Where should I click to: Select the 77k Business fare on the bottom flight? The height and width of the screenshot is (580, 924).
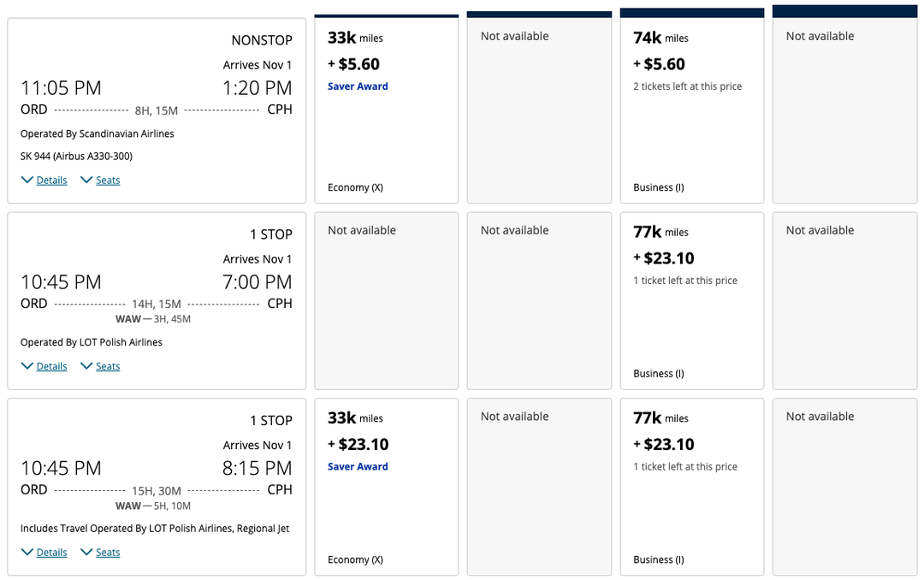click(x=691, y=486)
